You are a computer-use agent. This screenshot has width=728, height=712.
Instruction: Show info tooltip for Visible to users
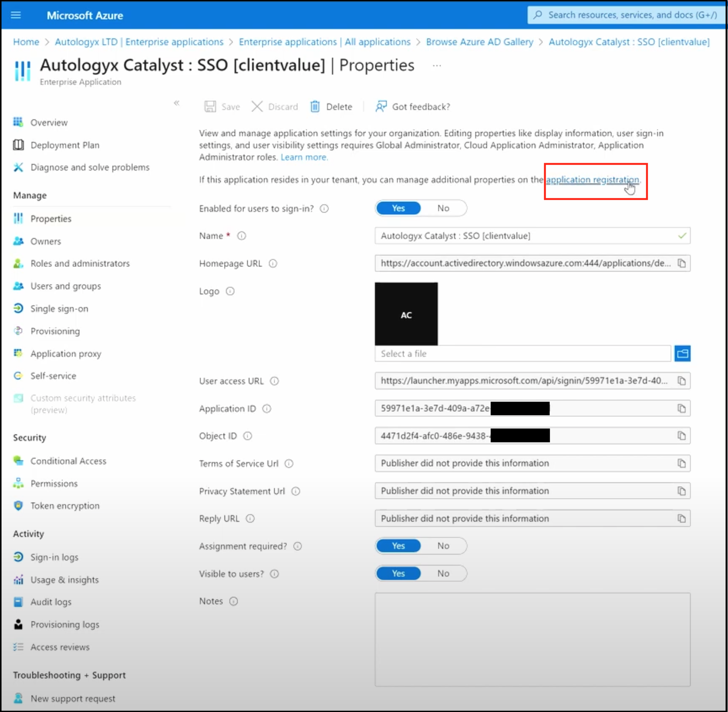(274, 574)
